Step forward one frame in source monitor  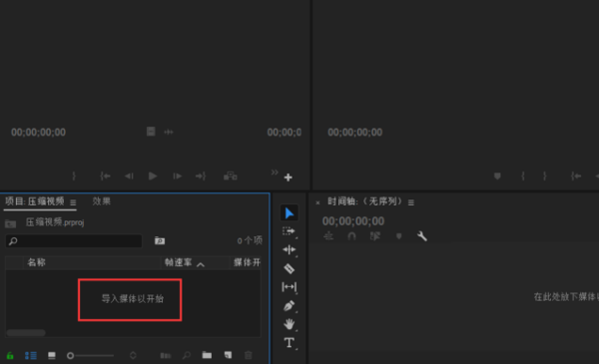point(178,176)
